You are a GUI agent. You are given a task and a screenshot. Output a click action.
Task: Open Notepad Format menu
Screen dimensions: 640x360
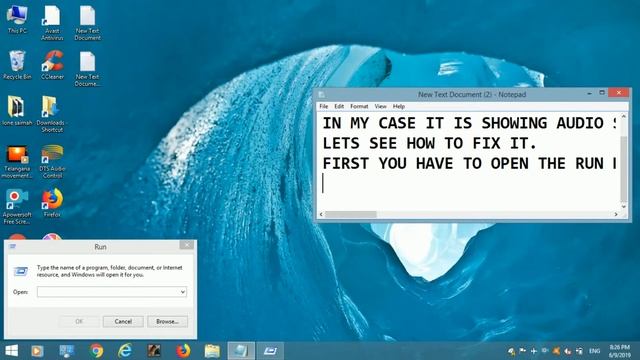click(x=359, y=106)
